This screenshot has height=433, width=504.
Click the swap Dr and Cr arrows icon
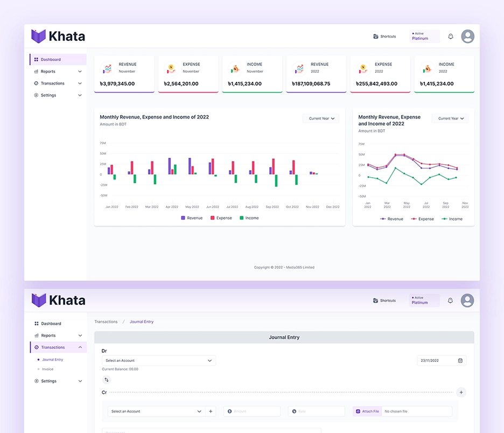coord(107,380)
